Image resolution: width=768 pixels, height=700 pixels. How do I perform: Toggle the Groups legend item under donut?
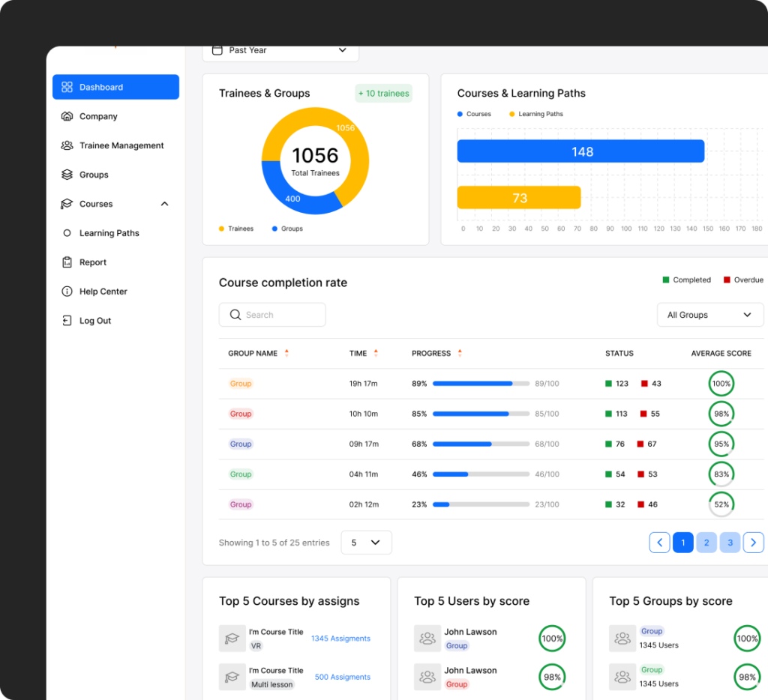(287, 229)
